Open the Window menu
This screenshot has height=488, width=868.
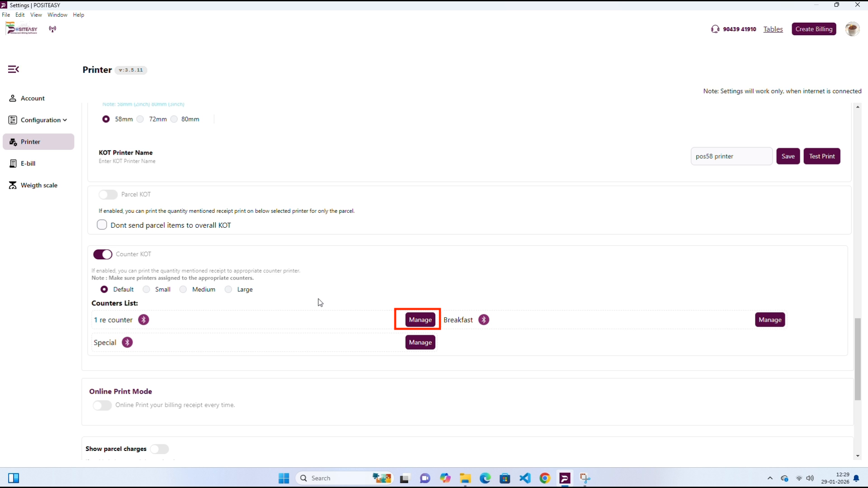(x=57, y=15)
